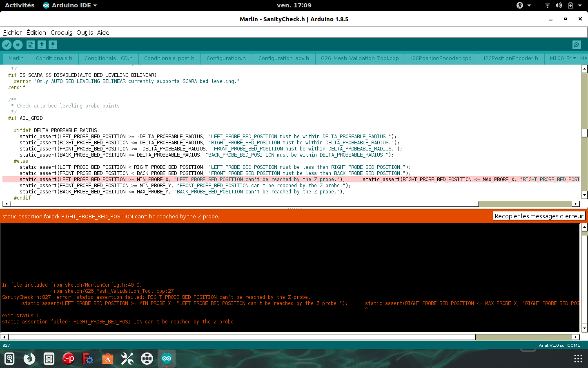588x368 pixels.
Task: Open the G26_Mesh_Validation_Tool.cpp tab
Action: pyautogui.click(x=360, y=58)
